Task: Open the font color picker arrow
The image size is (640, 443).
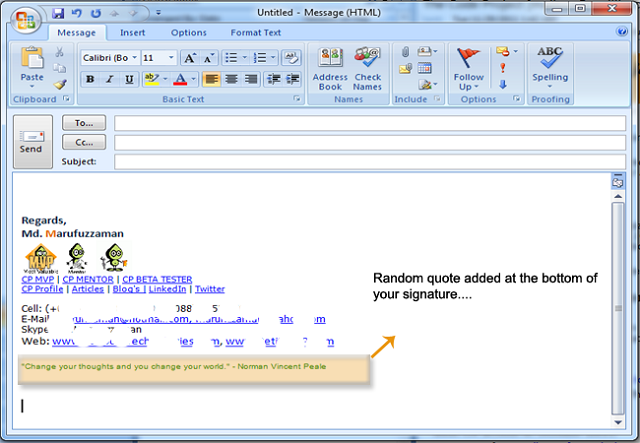Action: pos(194,79)
